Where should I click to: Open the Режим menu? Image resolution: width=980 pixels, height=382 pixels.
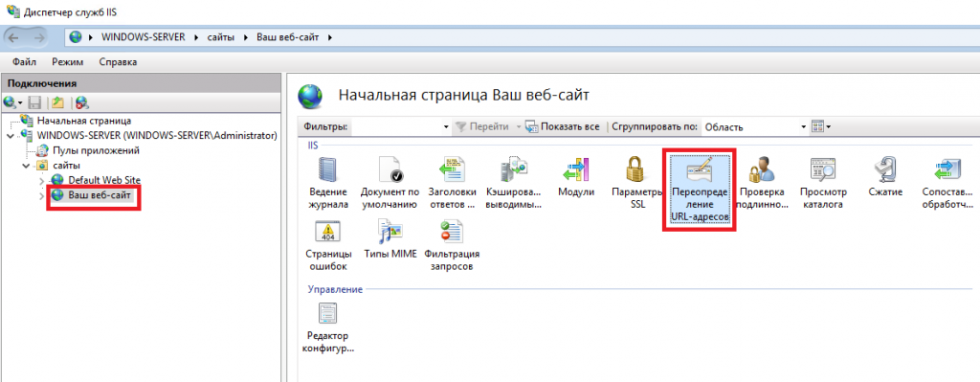pos(68,62)
